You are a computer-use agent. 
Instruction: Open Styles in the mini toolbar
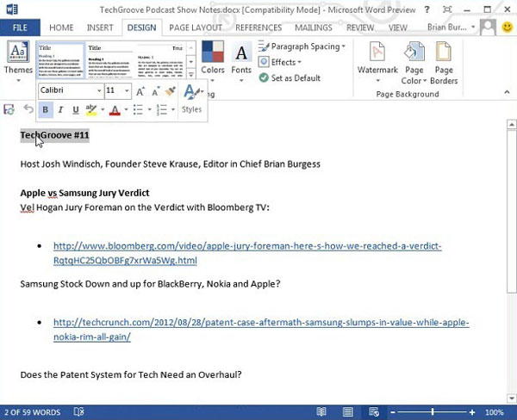pyautogui.click(x=192, y=98)
